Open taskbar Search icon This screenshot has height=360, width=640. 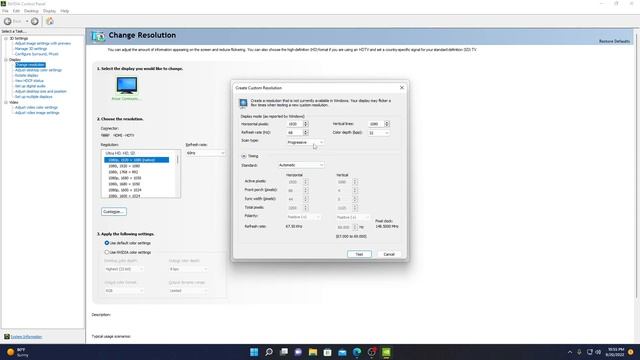tap(269, 352)
